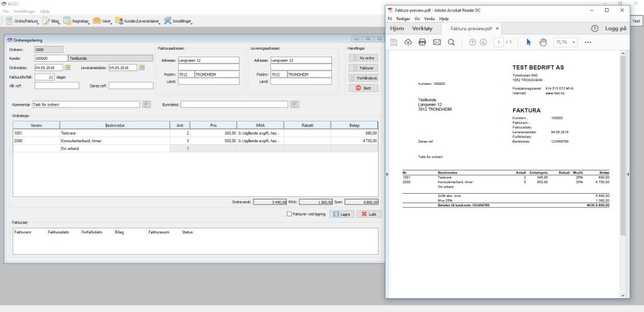The image size is (644, 312).
Task: Enable the Fakturer ved lagring checkbox
Action: pos(289,214)
